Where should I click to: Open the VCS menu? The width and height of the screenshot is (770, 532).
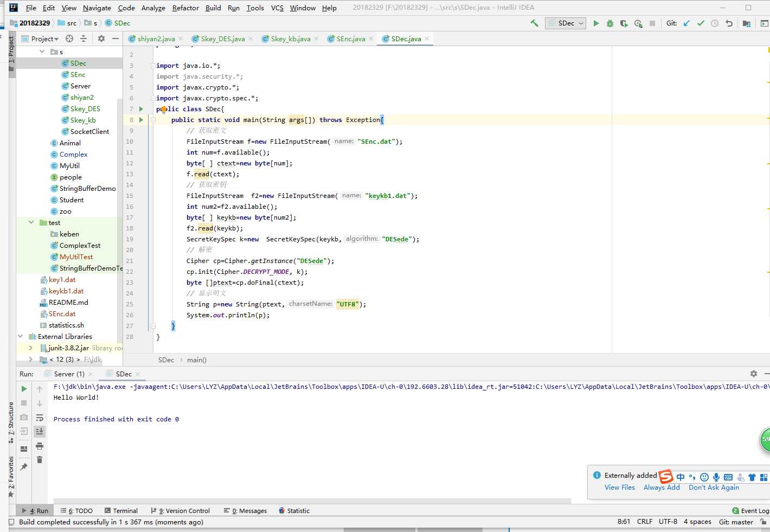pos(277,8)
